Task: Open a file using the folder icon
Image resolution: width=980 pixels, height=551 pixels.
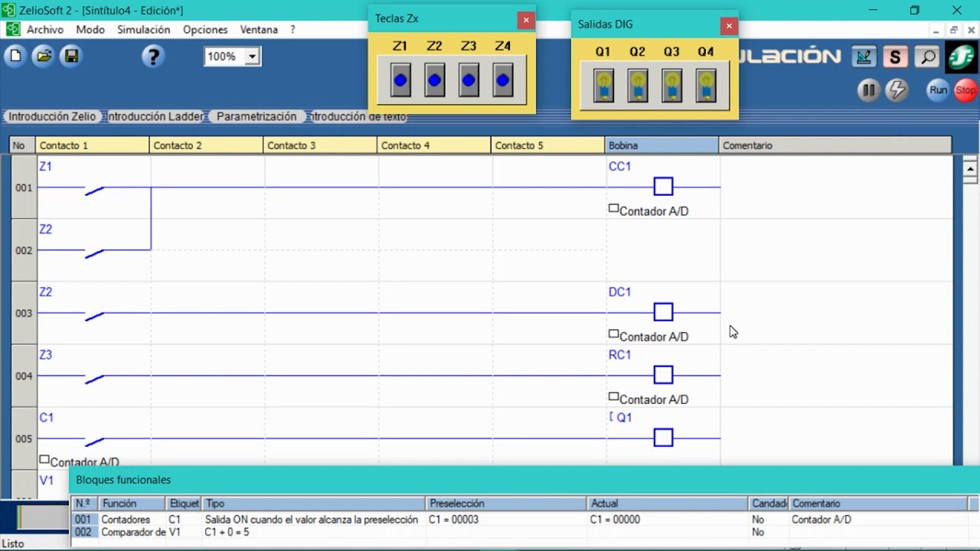Action: 43,57
